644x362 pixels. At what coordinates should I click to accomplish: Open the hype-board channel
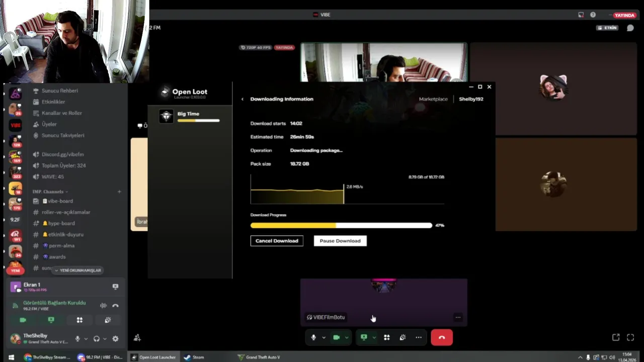(x=61, y=223)
